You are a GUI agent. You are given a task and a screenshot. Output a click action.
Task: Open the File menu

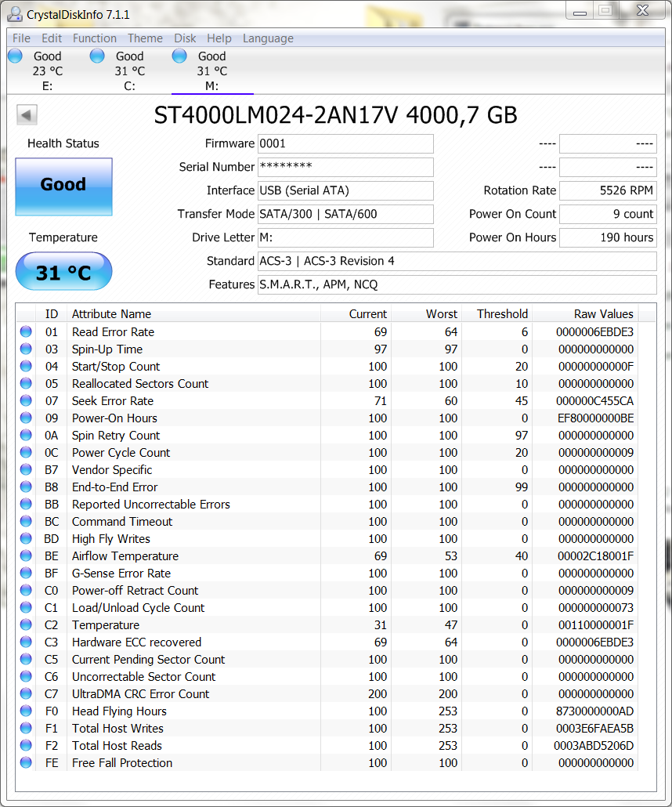coord(21,38)
